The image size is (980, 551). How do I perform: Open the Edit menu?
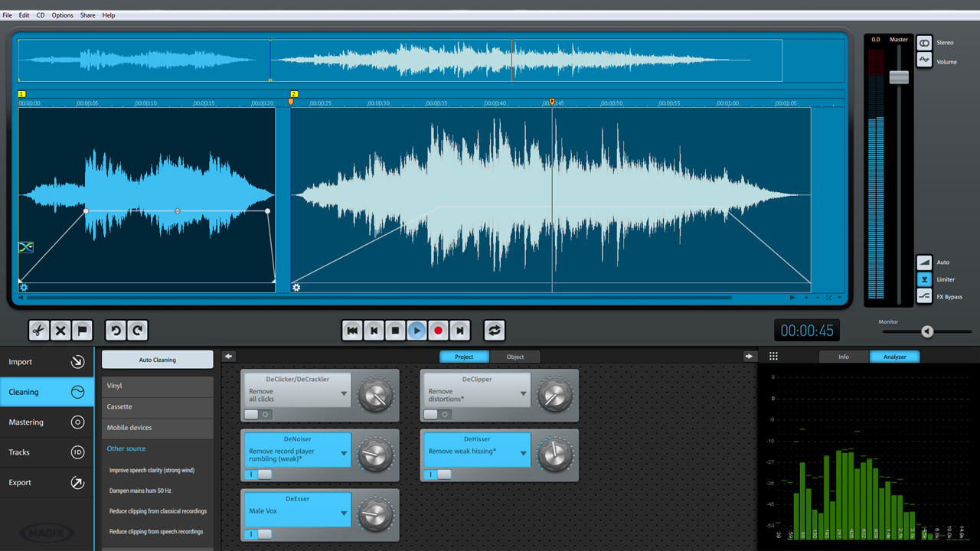[24, 15]
